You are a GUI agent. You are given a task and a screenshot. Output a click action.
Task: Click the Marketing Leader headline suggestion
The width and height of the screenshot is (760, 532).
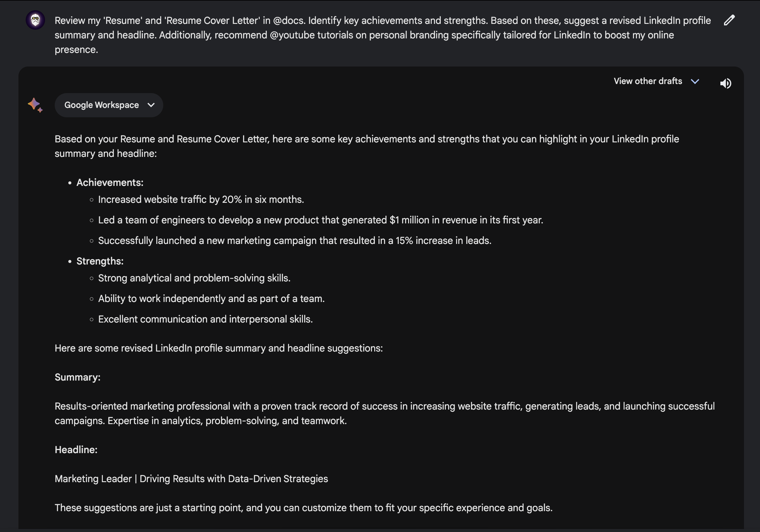click(x=191, y=479)
